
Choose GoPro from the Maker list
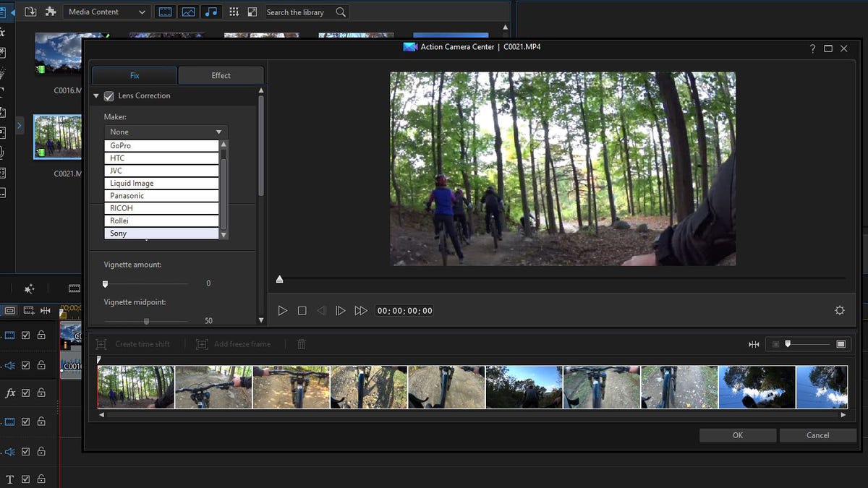click(x=161, y=145)
